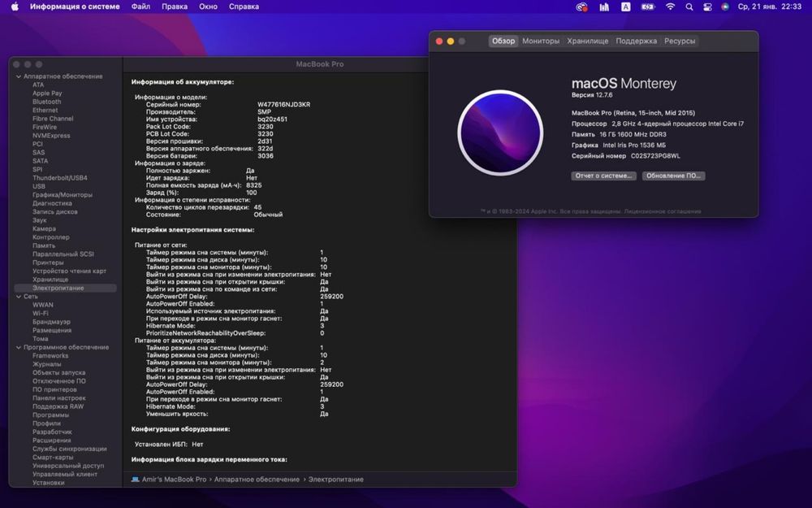Viewport: 812px width, 508px height.
Task: Select Камера in the sidebar
Action: point(44,228)
